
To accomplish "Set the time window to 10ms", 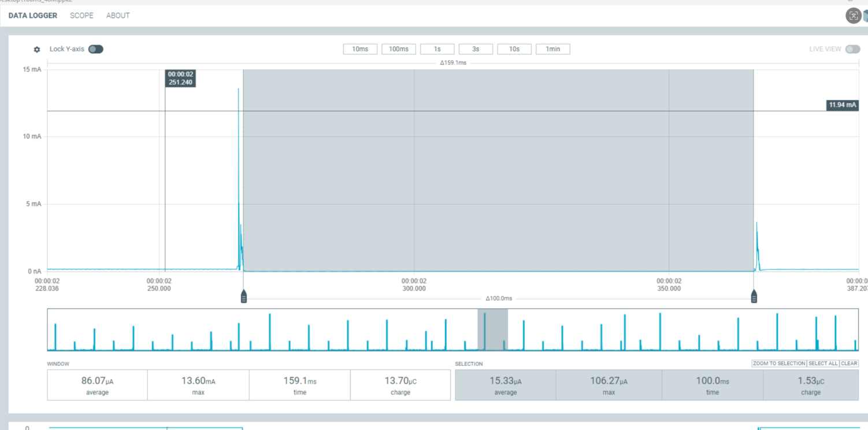I will point(360,49).
